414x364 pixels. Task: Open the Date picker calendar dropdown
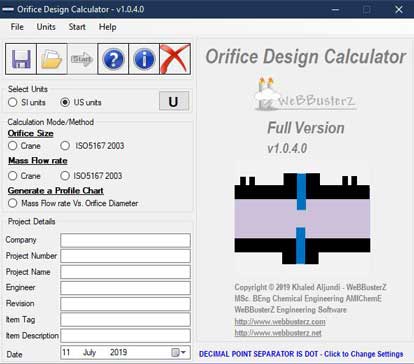pyautogui.click(x=179, y=352)
